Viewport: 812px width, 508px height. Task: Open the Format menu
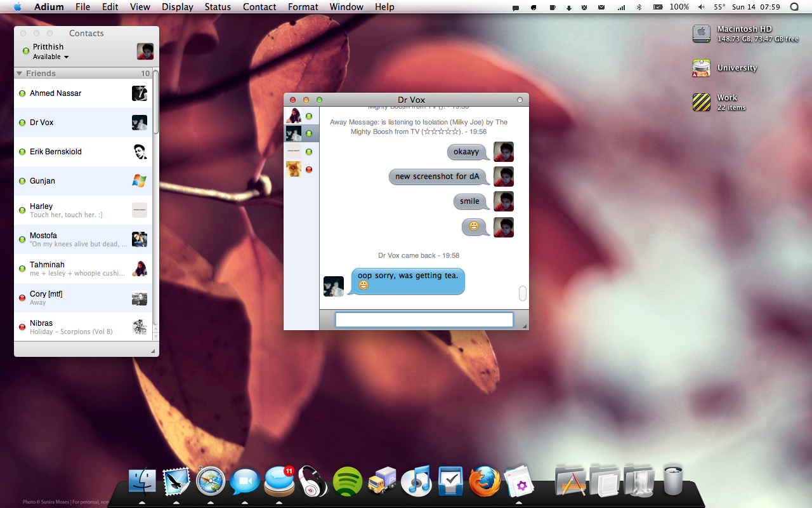(303, 7)
